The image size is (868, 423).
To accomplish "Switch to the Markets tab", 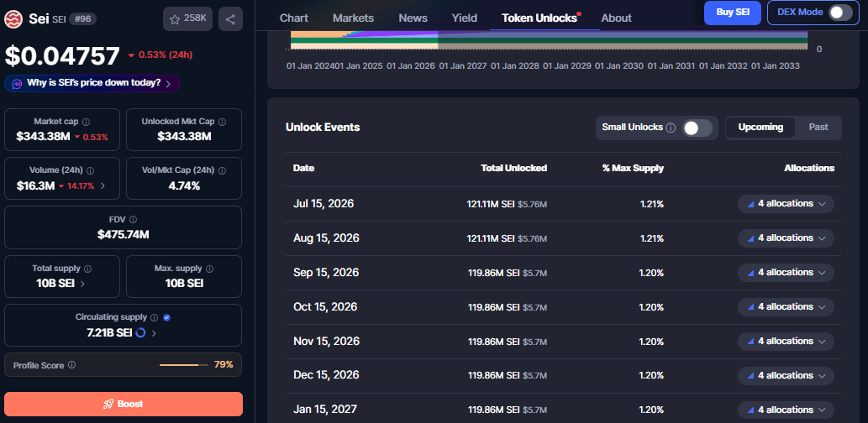I will tap(353, 18).
